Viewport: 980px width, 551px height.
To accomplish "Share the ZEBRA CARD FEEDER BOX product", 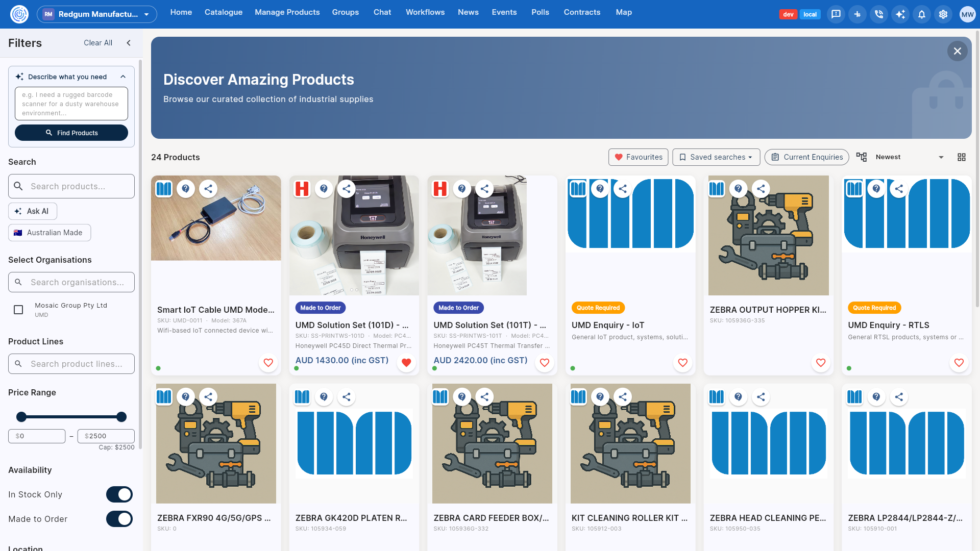I will [x=484, y=397].
